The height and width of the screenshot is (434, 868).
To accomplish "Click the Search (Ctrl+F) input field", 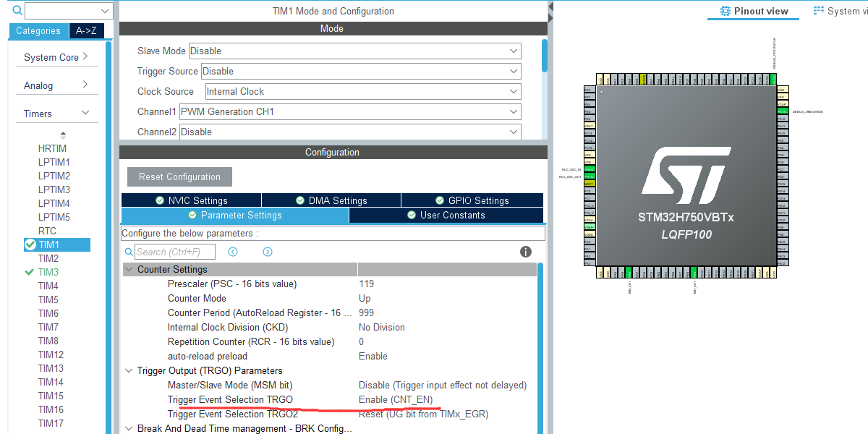I will [x=174, y=251].
